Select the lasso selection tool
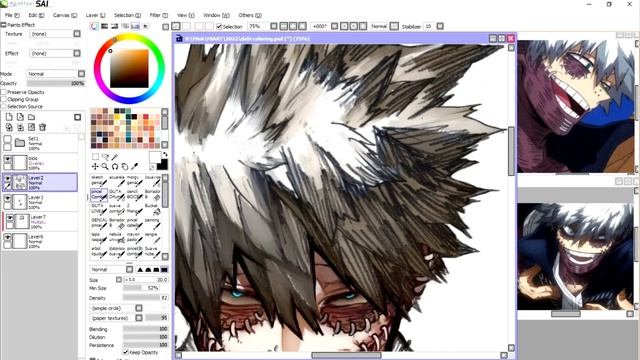The height and width of the screenshot is (360, 640). (105, 157)
